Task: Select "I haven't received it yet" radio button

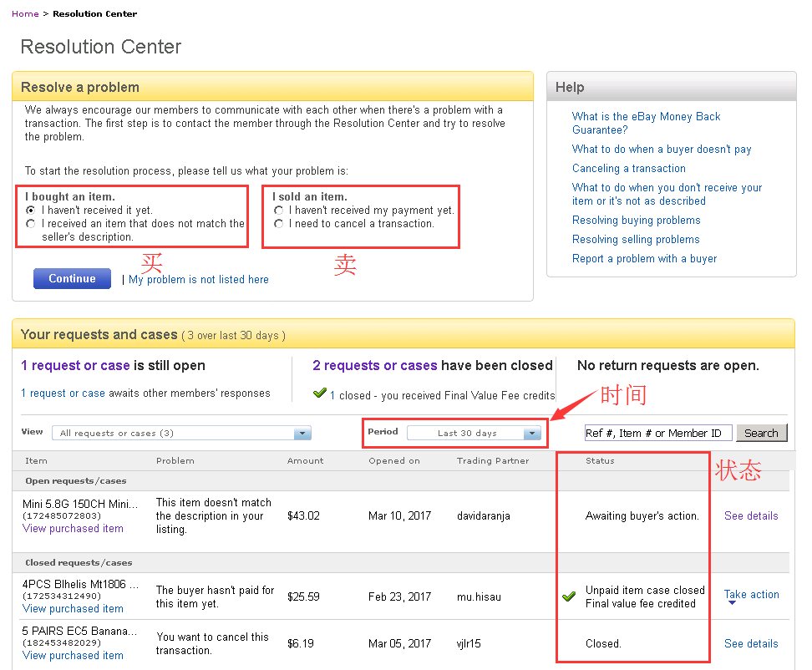Action: (x=31, y=211)
